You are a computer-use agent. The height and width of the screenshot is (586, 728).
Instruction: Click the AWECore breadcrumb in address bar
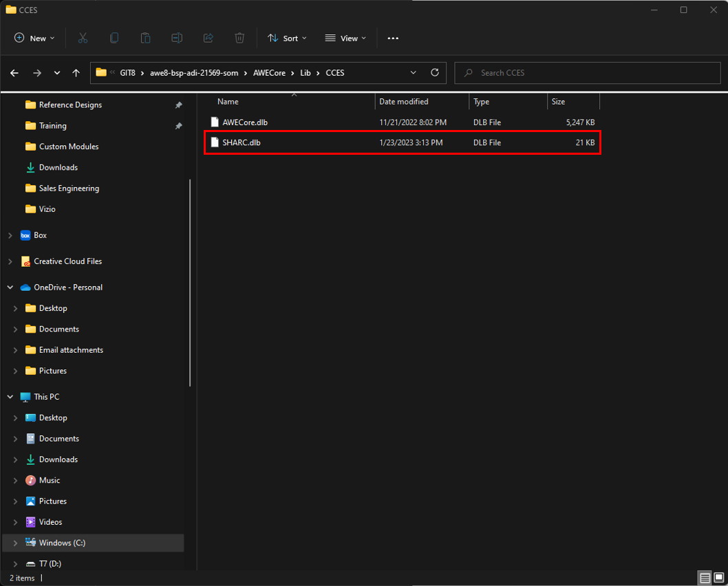273,73
